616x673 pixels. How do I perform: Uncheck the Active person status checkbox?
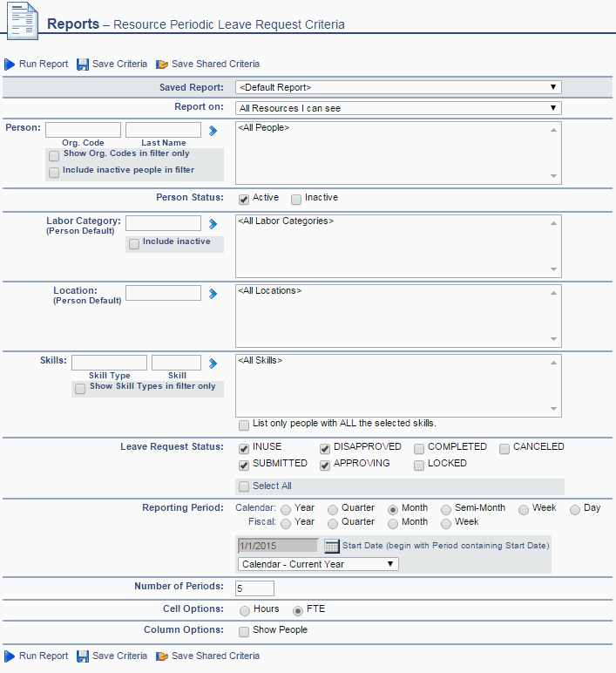click(x=244, y=200)
